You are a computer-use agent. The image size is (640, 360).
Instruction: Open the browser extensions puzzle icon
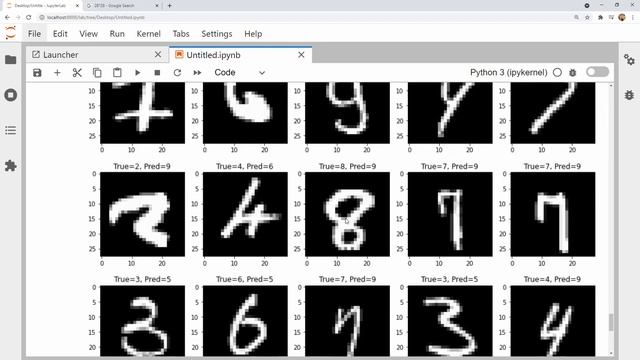[600, 18]
